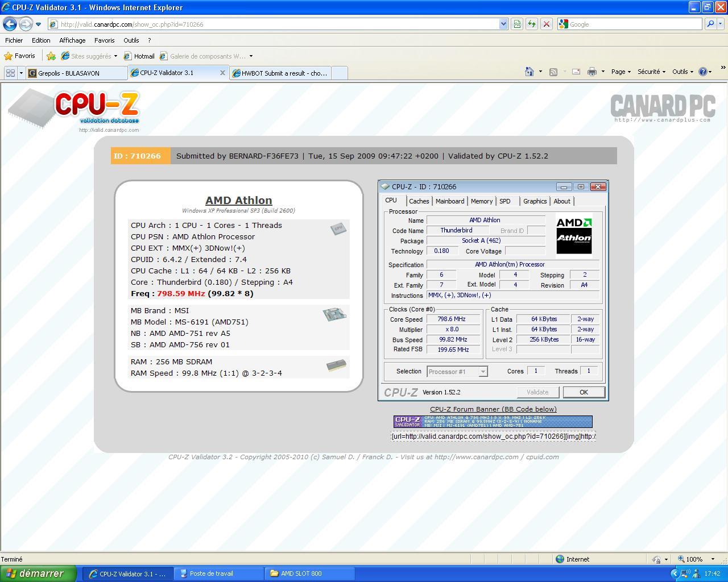Switch to HWBOT Submit a result tab
Image resolution: width=728 pixels, height=582 pixels.
click(x=280, y=73)
